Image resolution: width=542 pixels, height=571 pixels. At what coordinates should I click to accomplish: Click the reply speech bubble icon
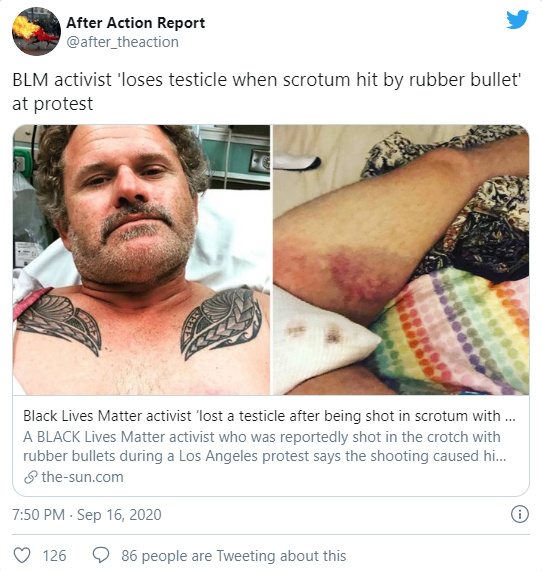click(101, 556)
